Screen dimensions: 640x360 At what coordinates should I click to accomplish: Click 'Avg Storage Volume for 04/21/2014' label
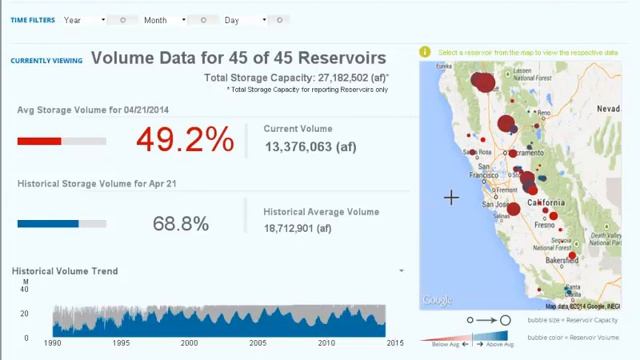(x=93, y=110)
